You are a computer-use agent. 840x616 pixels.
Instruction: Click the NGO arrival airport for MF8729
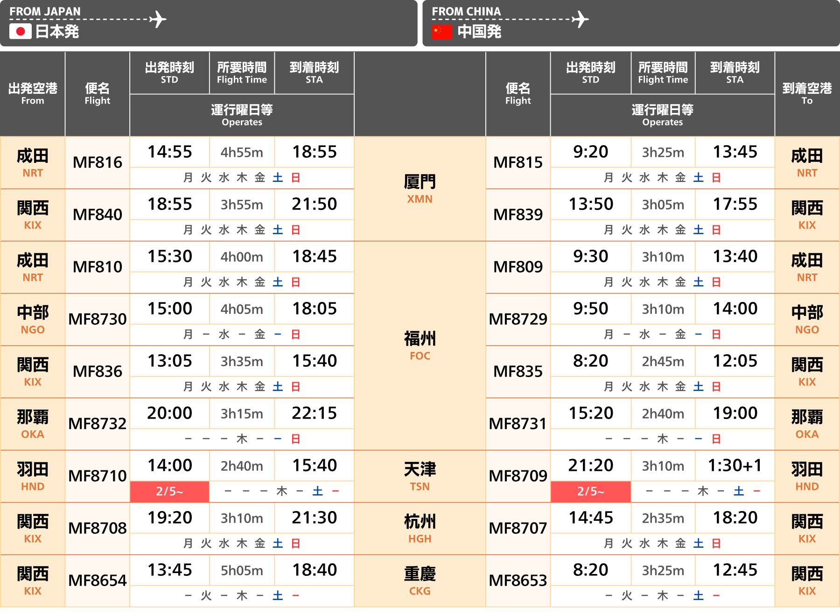click(x=807, y=319)
